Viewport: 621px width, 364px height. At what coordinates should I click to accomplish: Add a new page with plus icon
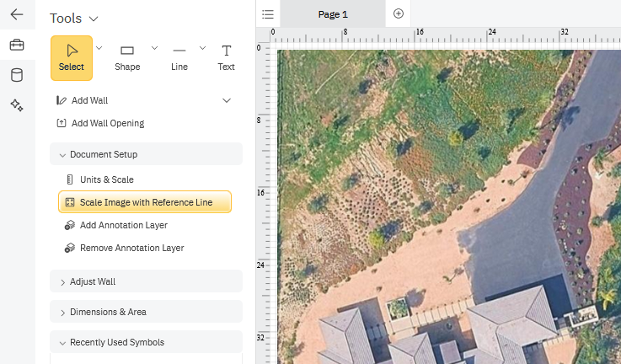[x=399, y=13]
